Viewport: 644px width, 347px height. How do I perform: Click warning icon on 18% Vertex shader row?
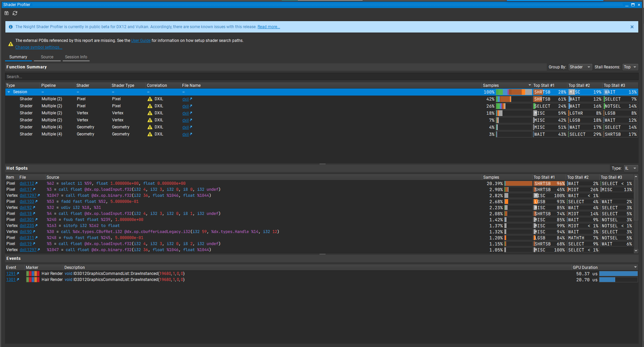[150, 113]
